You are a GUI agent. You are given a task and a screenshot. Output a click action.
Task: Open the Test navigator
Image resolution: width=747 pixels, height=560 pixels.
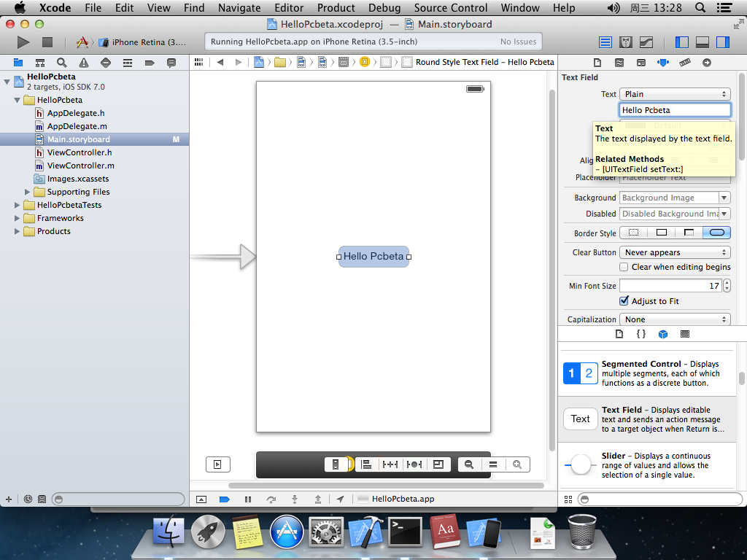pos(106,63)
